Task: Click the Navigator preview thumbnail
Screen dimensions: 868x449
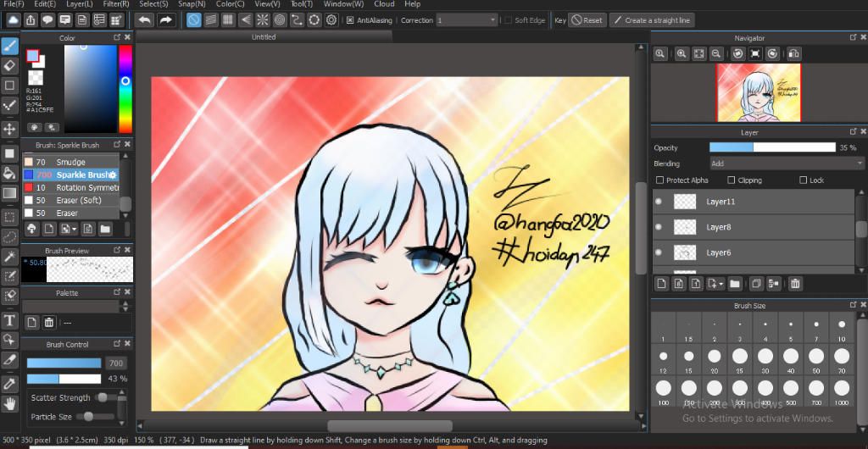Action: pyautogui.click(x=759, y=92)
